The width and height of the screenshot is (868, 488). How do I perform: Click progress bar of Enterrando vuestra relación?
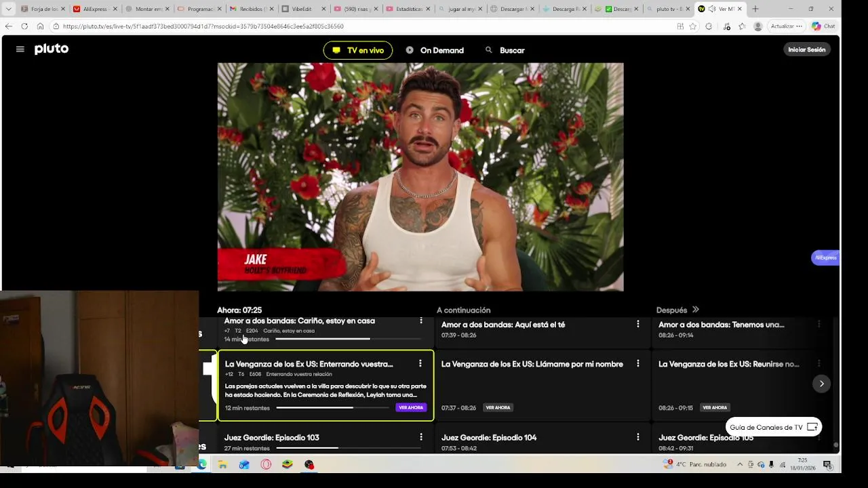(x=333, y=408)
